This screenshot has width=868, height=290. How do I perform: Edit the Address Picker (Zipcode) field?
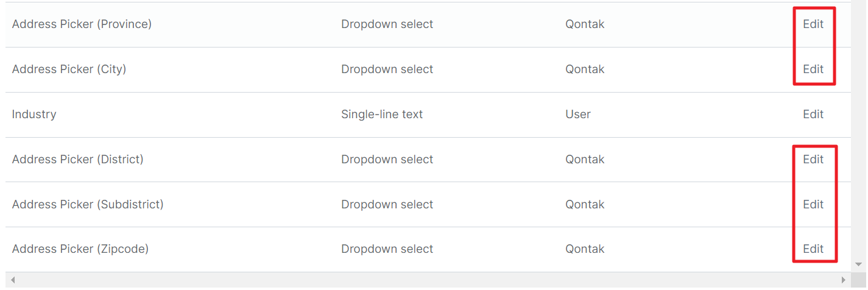(813, 249)
